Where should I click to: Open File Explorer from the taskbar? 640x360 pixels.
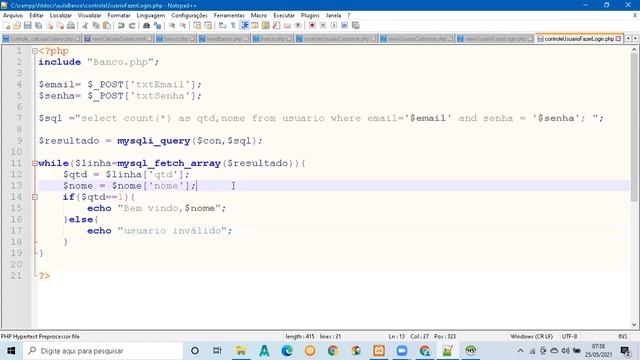(x=241, y=351)
